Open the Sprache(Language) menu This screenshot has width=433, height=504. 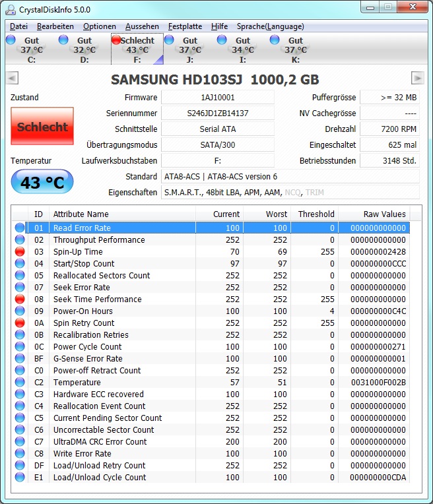point(270,26)
